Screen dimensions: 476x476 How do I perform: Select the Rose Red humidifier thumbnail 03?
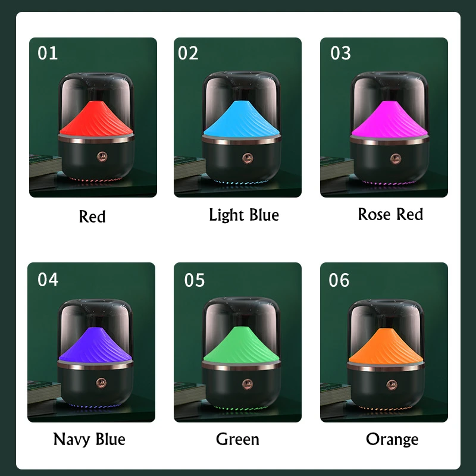point(384,117)
